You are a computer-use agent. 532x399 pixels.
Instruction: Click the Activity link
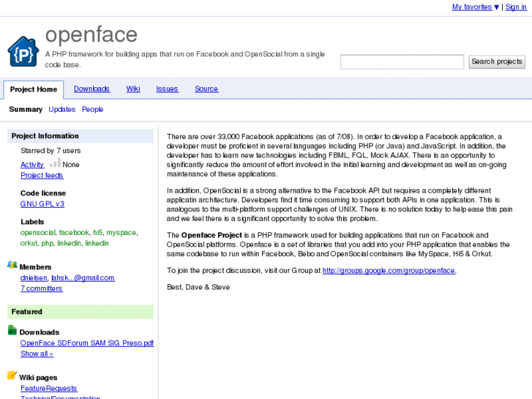(32, 165)
